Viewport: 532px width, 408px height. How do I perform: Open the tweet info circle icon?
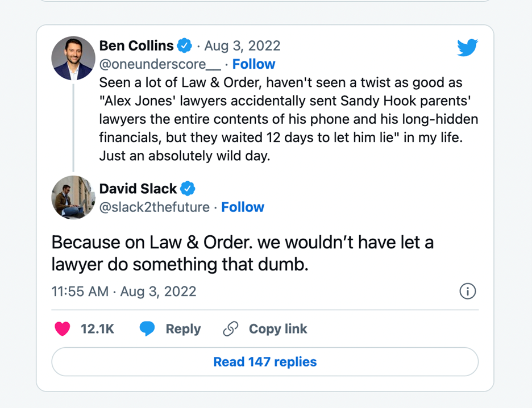468,292
